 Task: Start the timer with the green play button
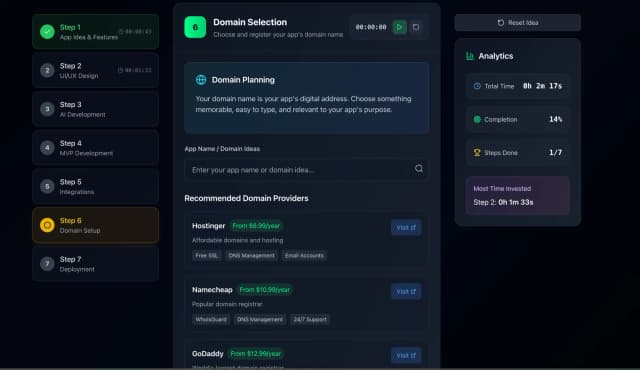tap(399, 27)
